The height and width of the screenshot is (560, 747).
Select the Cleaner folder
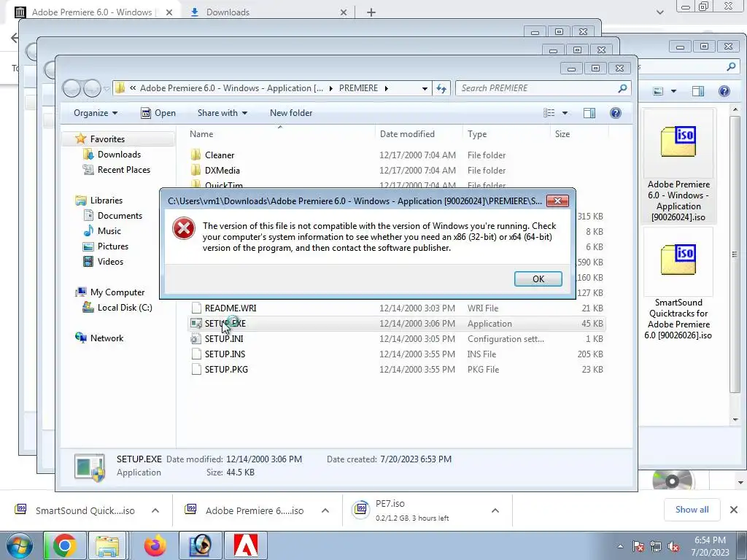point(219,155)
